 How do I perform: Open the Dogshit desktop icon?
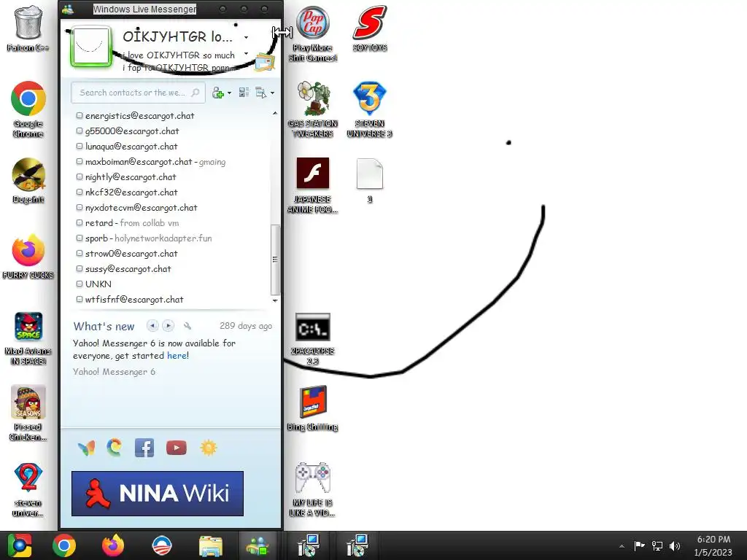pyautogui.click(x=28, y=180)
